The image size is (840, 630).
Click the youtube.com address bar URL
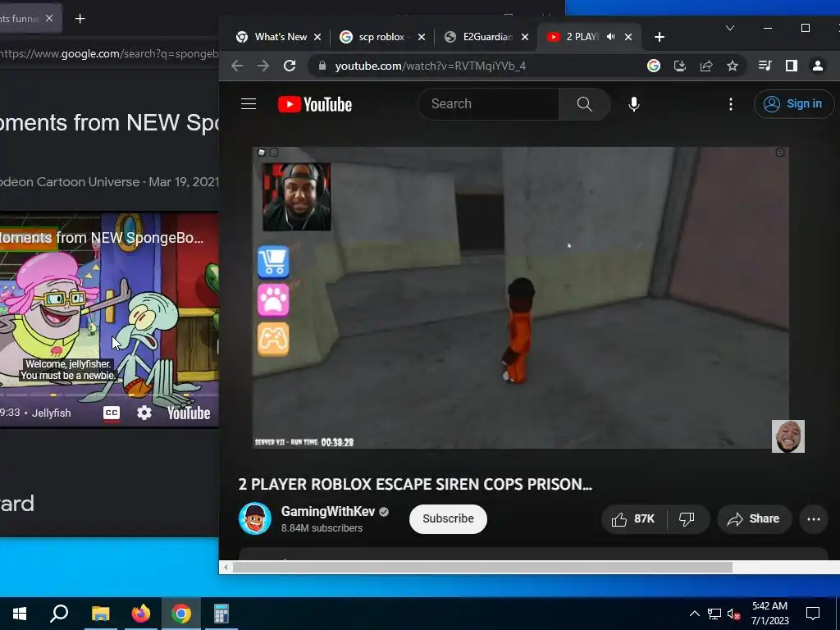click(430, 66)
